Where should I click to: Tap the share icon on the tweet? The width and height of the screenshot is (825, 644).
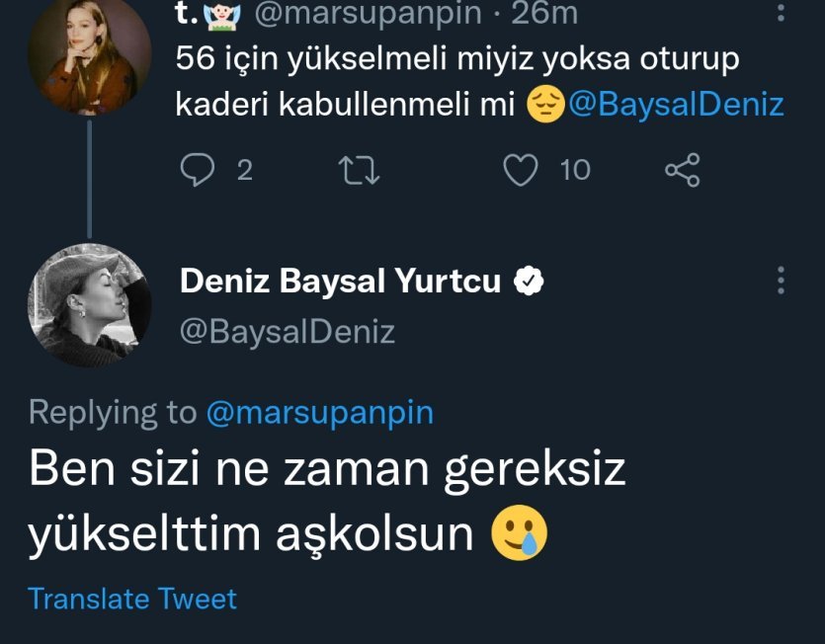[x=682, y=170]
